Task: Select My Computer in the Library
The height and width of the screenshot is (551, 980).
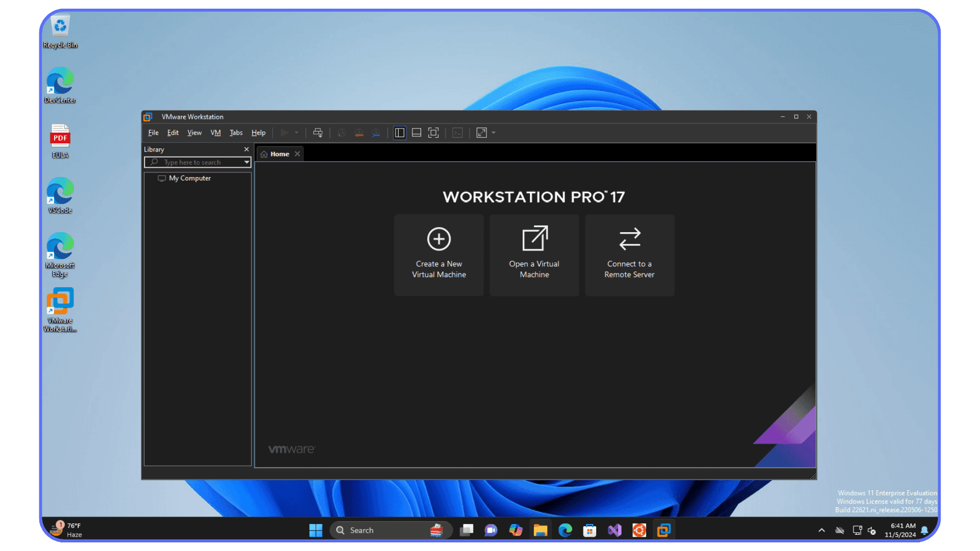Action: coord(189,178)
